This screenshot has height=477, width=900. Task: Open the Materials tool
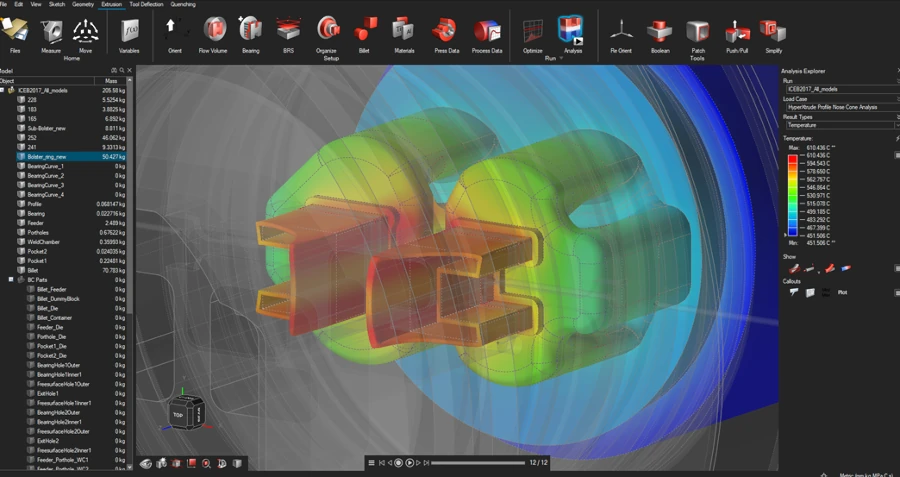(403, 31)
